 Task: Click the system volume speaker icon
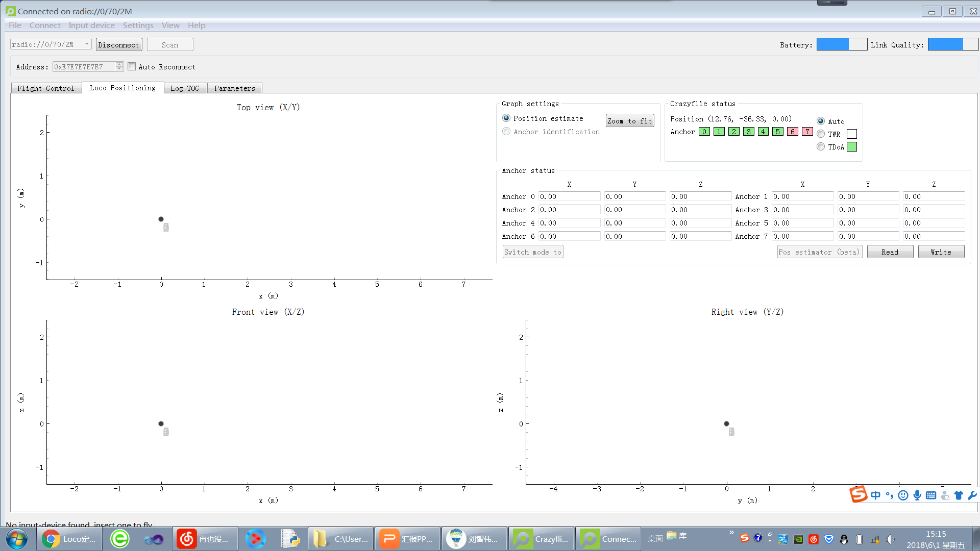890,539
